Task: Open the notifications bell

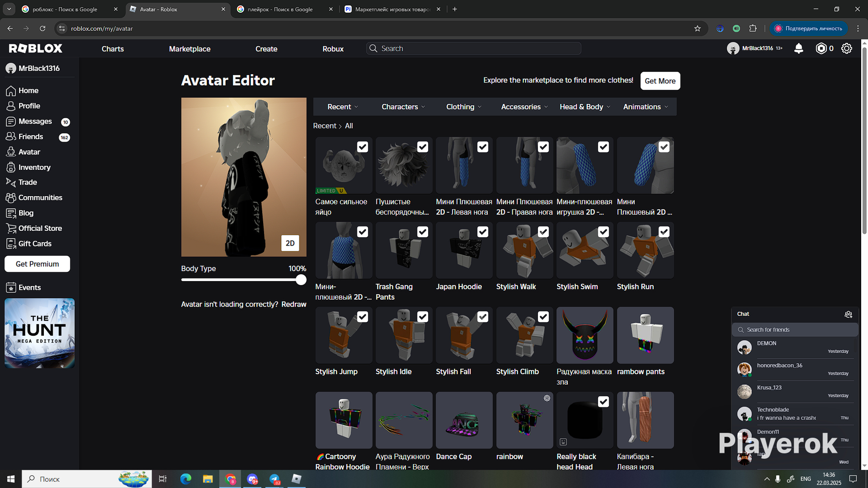Action: click(799, 48)
